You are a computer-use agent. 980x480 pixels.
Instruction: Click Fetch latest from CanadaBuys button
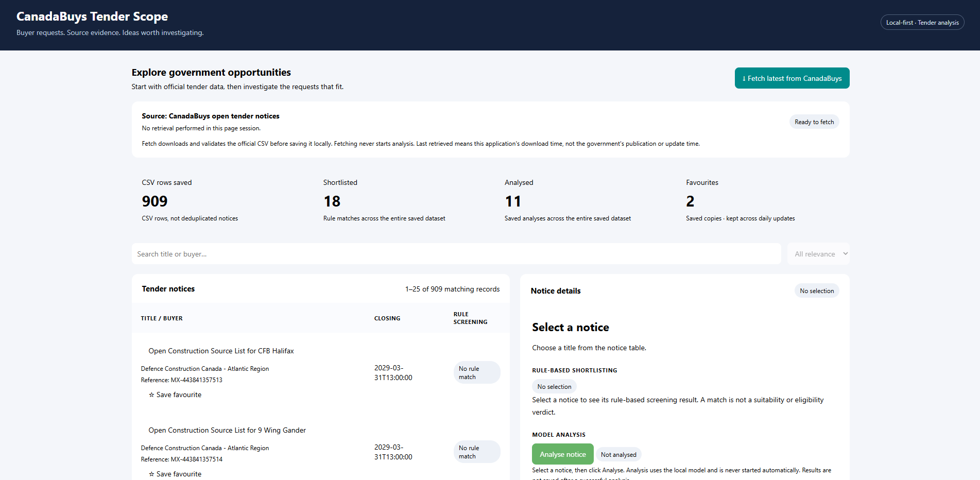tap(792, 78)
